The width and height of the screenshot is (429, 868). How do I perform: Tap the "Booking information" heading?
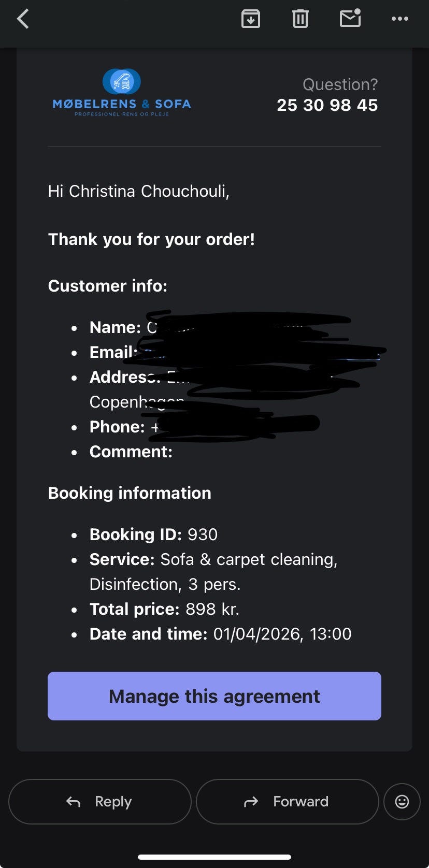tap(130, 493)
